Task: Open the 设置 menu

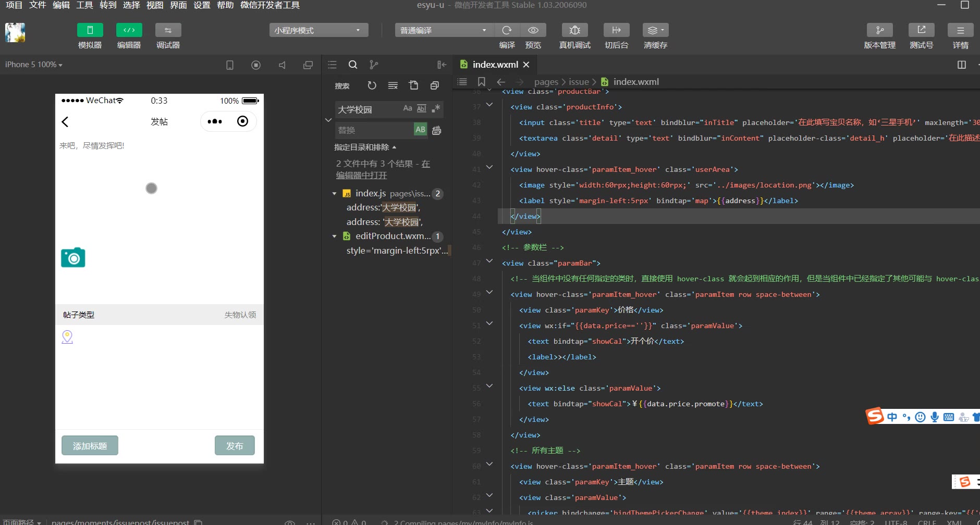Action: click(202, 5)
